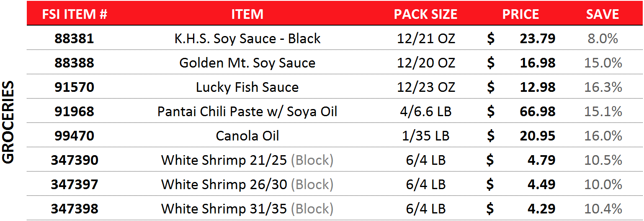Click the FSI ITEM # column header

coord(75,14)
